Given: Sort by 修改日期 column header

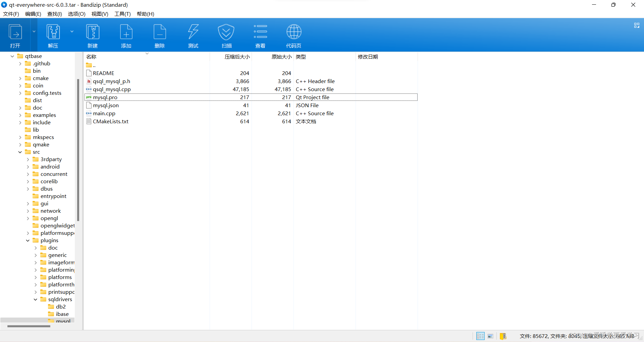Looking at the screenshot, I should pos(387,57).
